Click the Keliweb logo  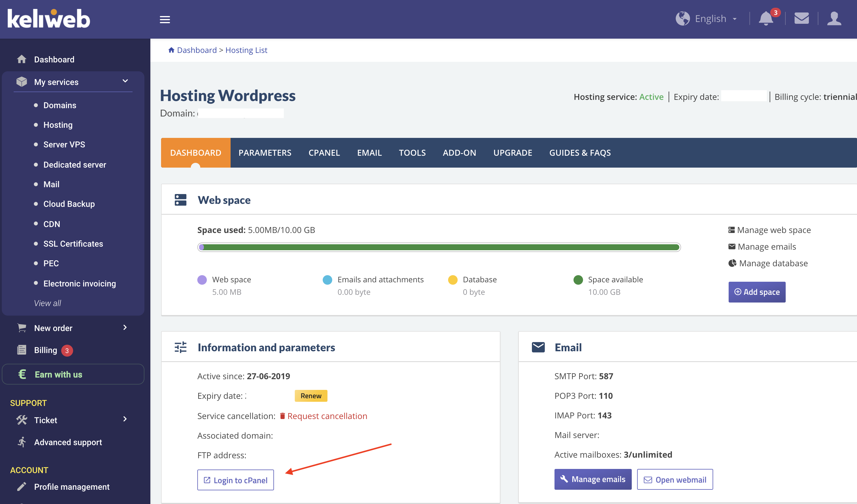click(49, 18)
